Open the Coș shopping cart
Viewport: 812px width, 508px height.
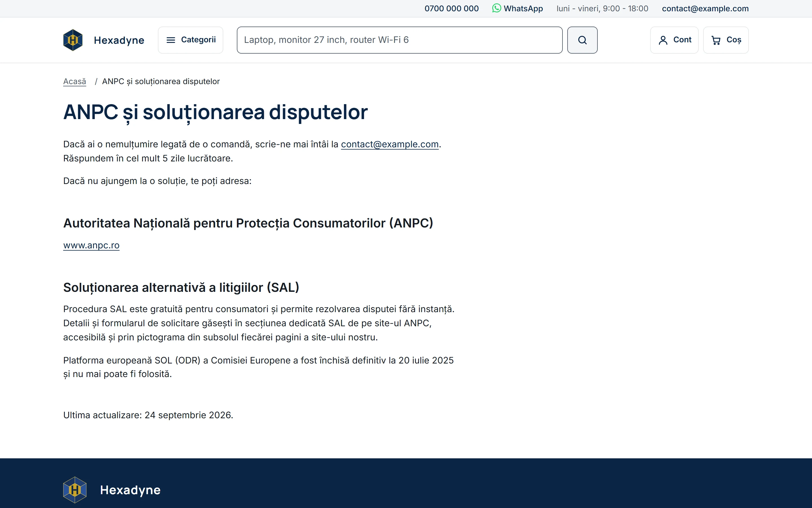pyautogui.click(x=726, y=40)
